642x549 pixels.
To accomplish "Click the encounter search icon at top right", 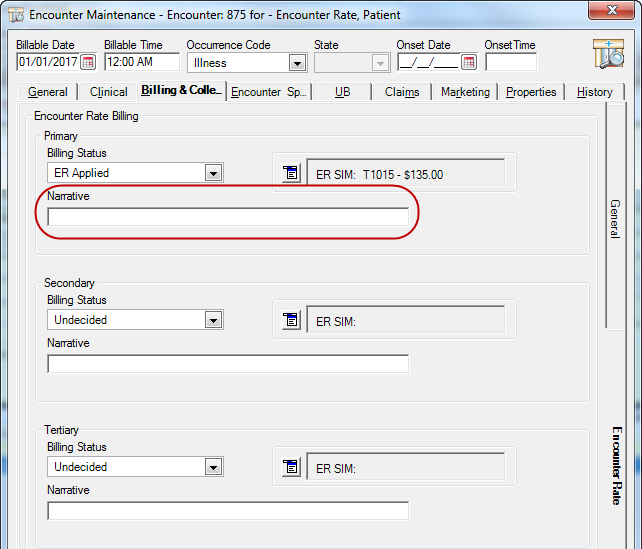I will [608, 54].
